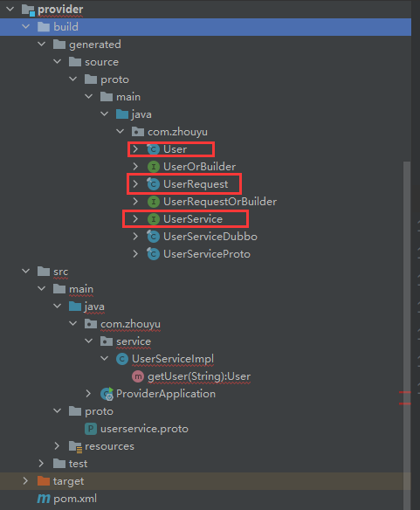Expand the UserRequest class node
Viewport: 420px width, 510px height.
135,184
